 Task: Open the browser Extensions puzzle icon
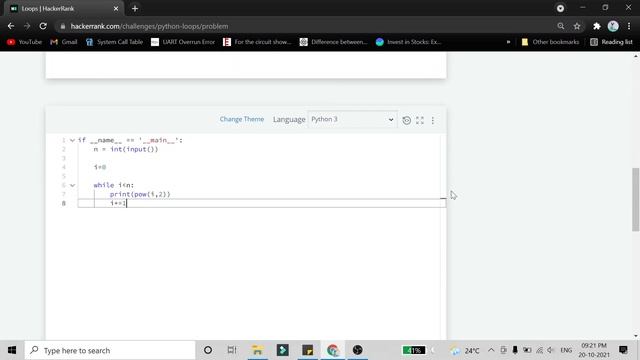(x=597, y=26)
